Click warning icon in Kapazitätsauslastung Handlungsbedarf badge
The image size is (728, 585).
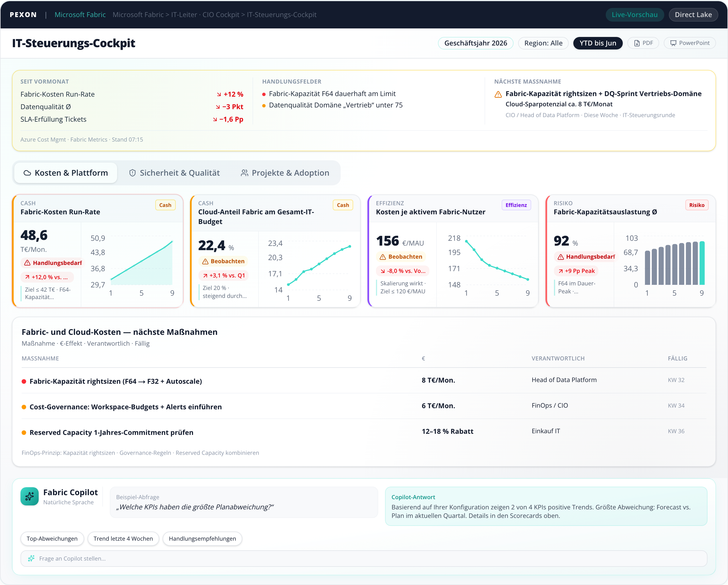click(x=561, y=257)
